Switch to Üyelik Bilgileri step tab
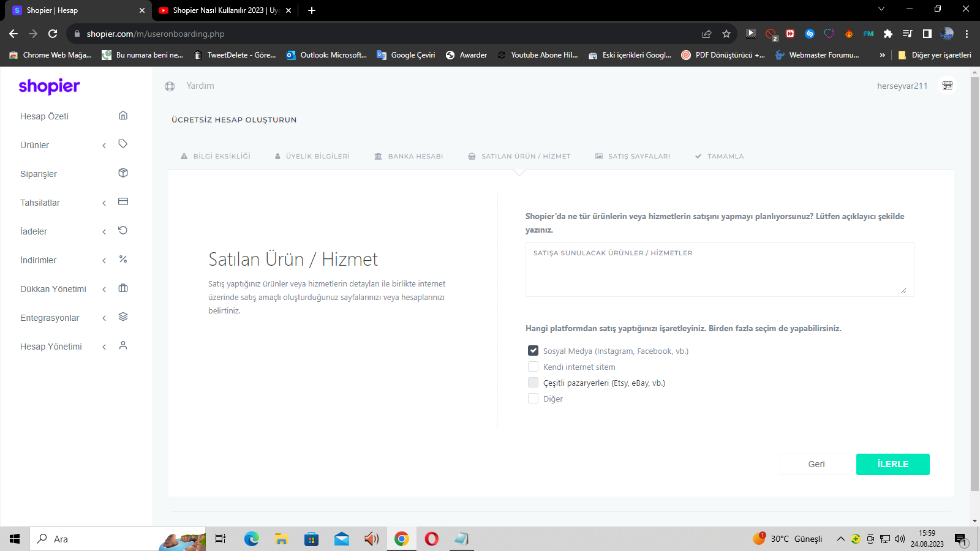 pos(312,156)
